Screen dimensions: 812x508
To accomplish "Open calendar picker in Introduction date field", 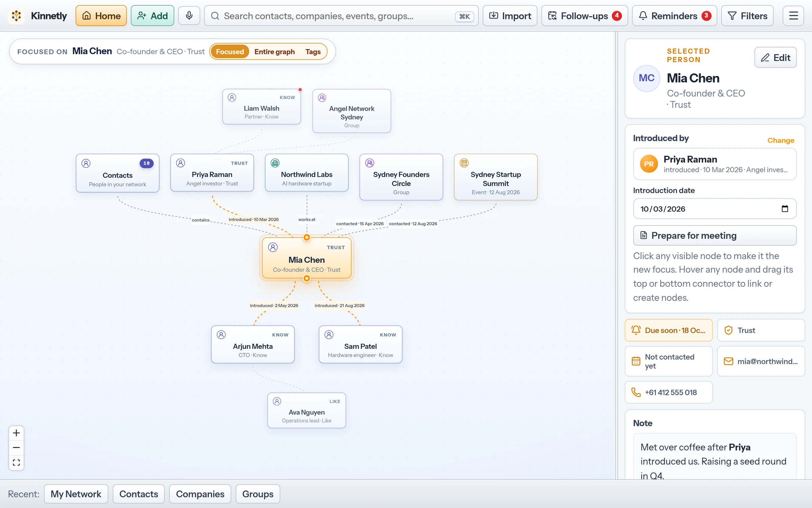I will (x=785, y=209).
